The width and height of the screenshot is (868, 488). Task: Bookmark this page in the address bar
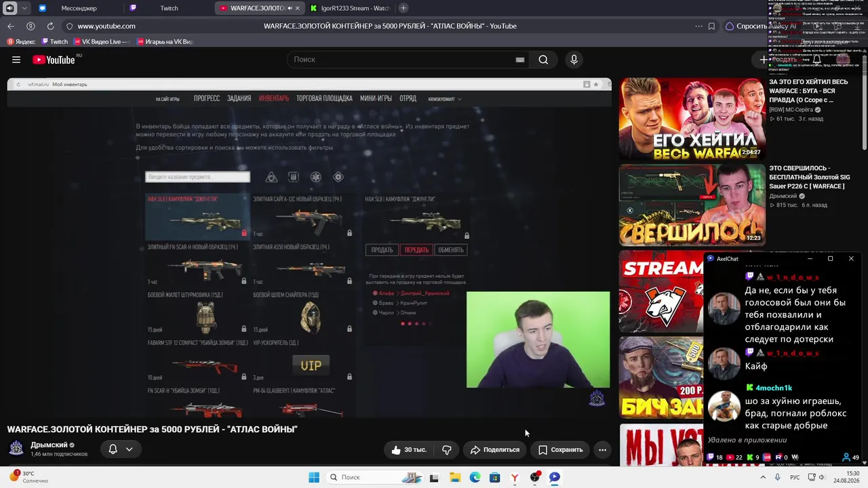point(711,26)
